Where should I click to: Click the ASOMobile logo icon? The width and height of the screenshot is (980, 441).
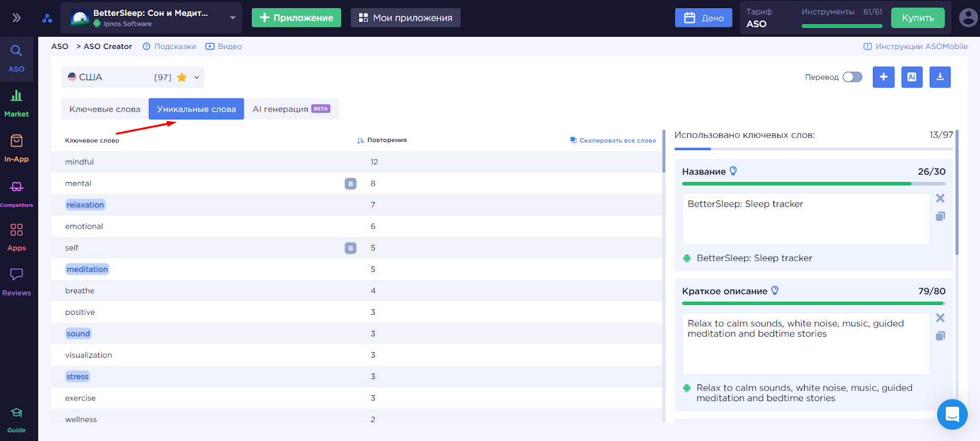click(x=47, y=18)
